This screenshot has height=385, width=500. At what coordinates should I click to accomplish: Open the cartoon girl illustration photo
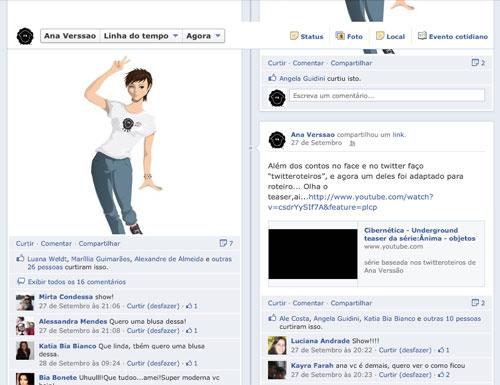pyautogui.click(x=124, y=145)
